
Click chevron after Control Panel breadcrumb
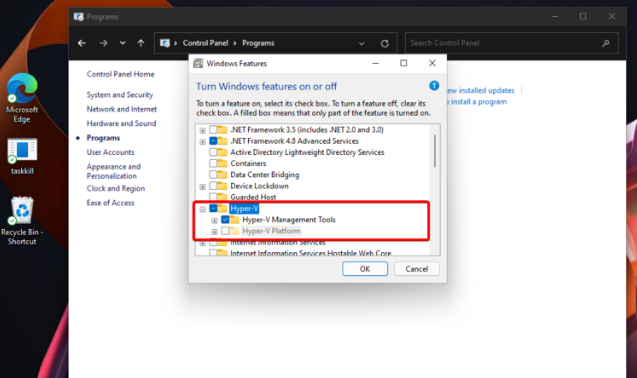coord(235,43)
